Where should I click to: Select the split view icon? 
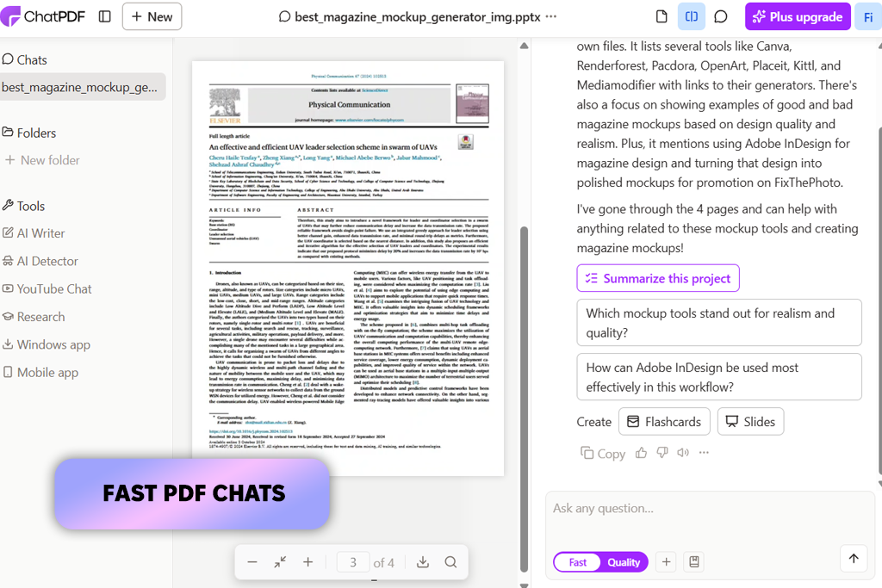(692, 17)
